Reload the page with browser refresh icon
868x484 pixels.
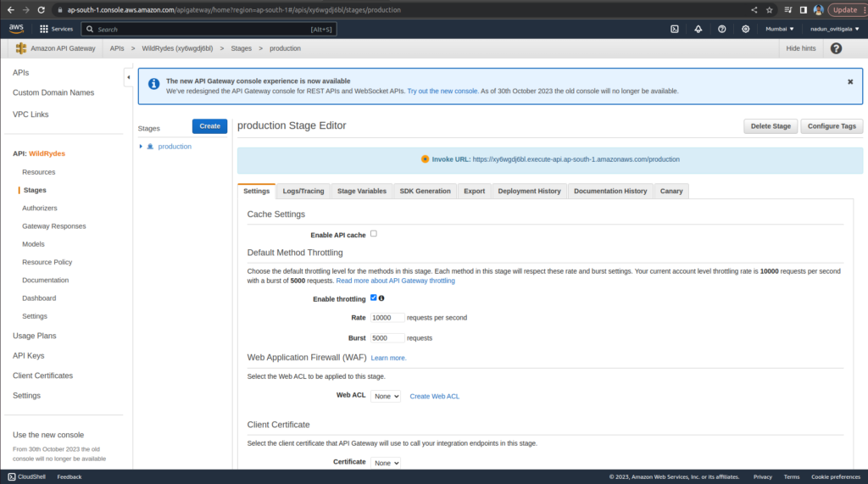pyautogui.click(x=41, y=10)
